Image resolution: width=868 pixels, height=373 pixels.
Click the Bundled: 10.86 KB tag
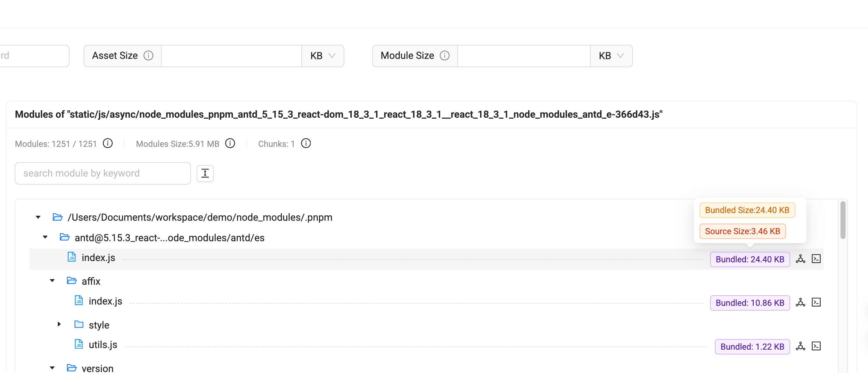tap(750, 303)
